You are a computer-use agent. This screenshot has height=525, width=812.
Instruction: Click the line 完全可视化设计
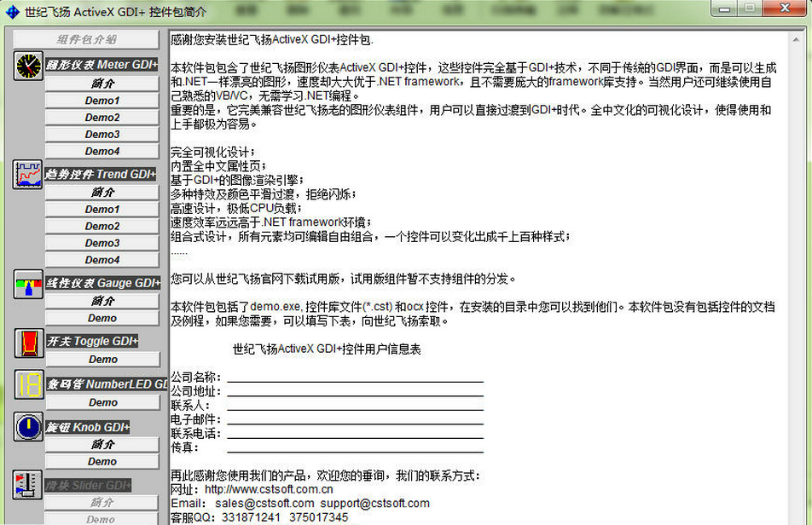point(213,152)
